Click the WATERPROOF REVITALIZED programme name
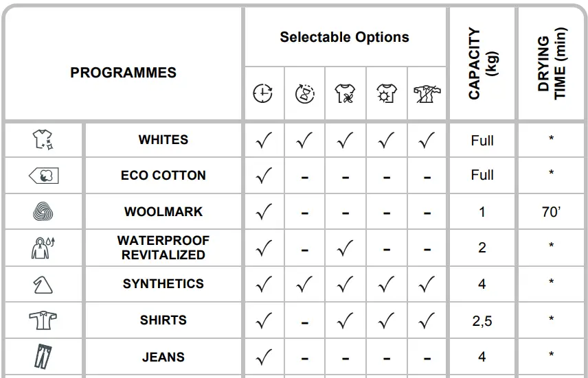This screenshot has height=378, width=588. 163,248
